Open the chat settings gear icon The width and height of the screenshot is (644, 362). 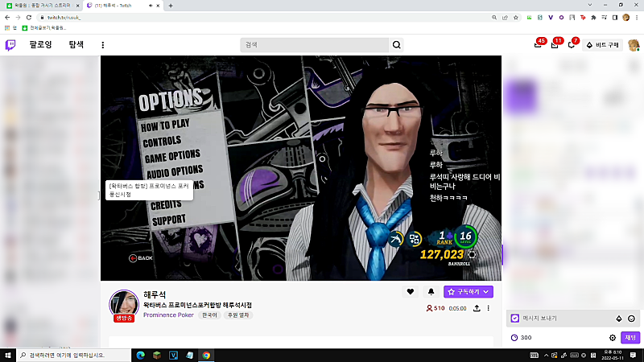613,337
